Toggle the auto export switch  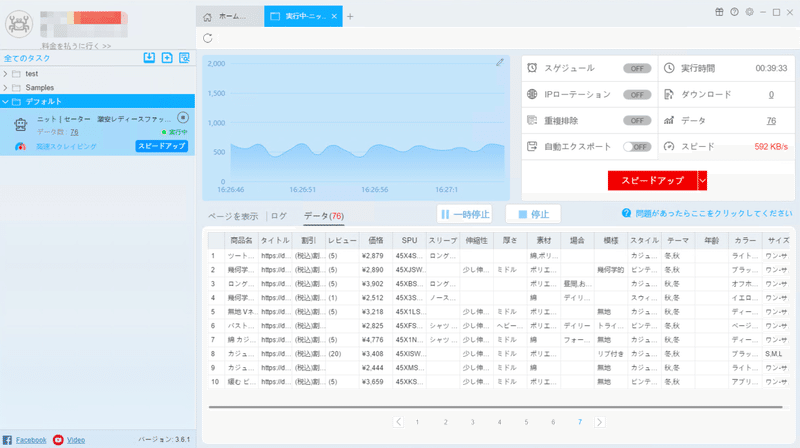click(x=637, y=147)
